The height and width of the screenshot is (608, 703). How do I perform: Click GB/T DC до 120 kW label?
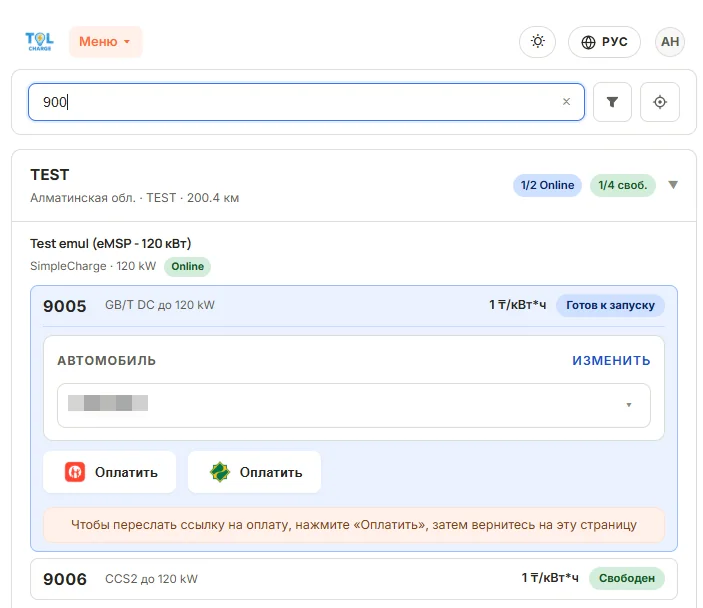[160, 305]
